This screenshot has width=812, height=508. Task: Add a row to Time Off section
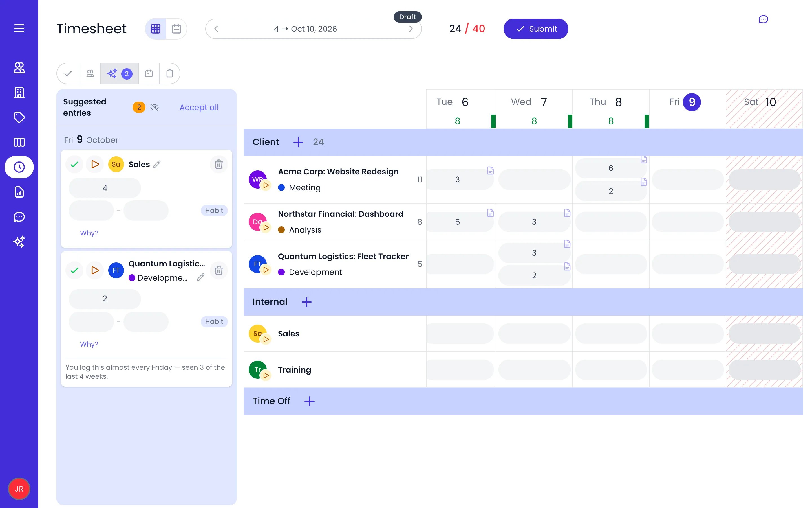click(x=309, y=401)
